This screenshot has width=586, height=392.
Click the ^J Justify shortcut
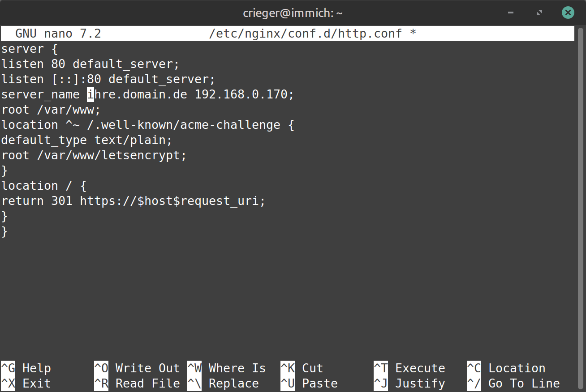click(x=409, y=383)
